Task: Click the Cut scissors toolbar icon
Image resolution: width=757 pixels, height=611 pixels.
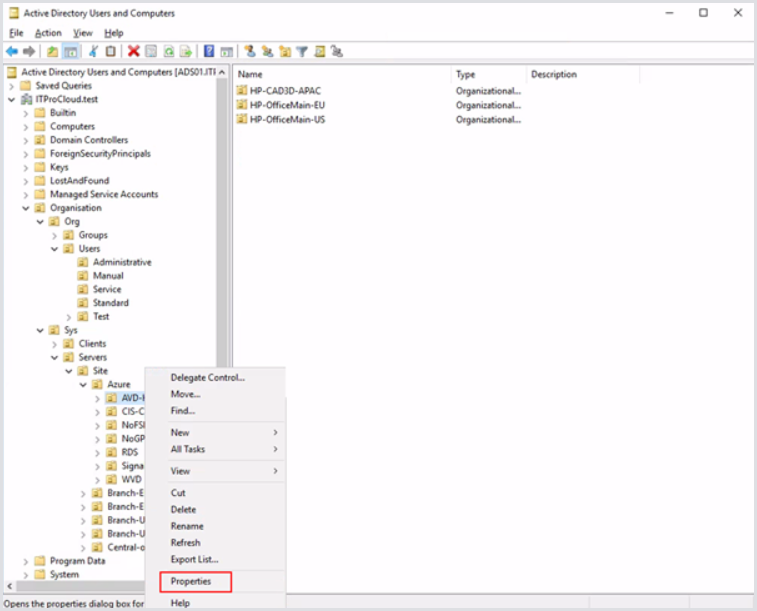Action: click(94, 51)
